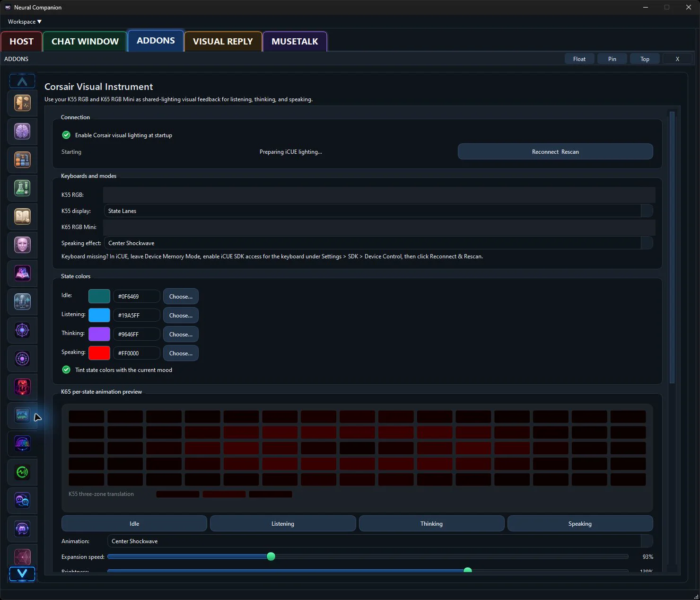
Task: Switch to the HOST tab
Action: pos(22,42)
